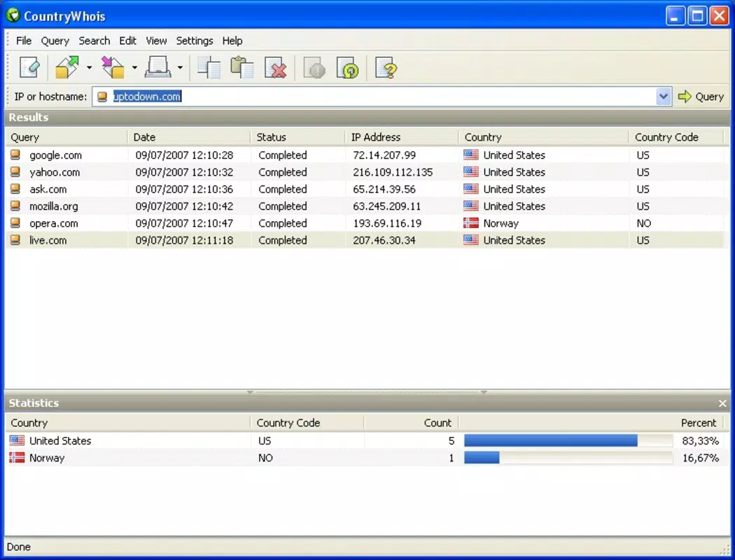Click the US flag in Statistics panel
This screenshot has height=560, width=735.
tap(17, 440)
